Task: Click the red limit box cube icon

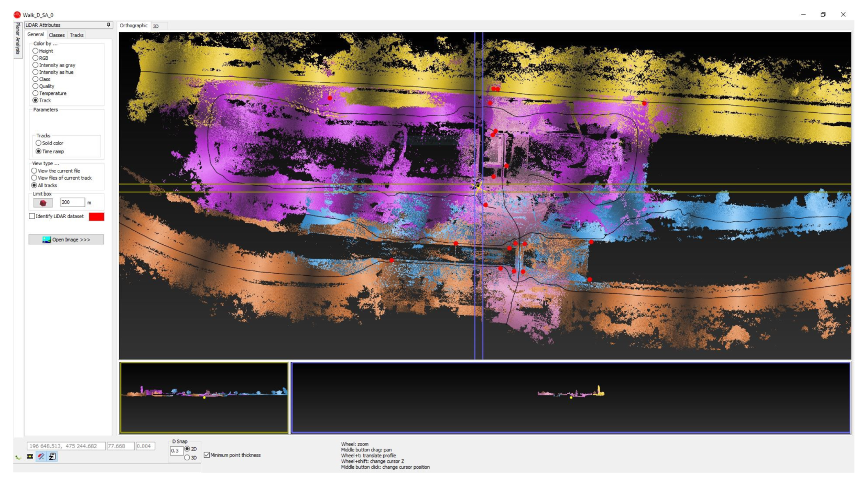Action: 43,203
